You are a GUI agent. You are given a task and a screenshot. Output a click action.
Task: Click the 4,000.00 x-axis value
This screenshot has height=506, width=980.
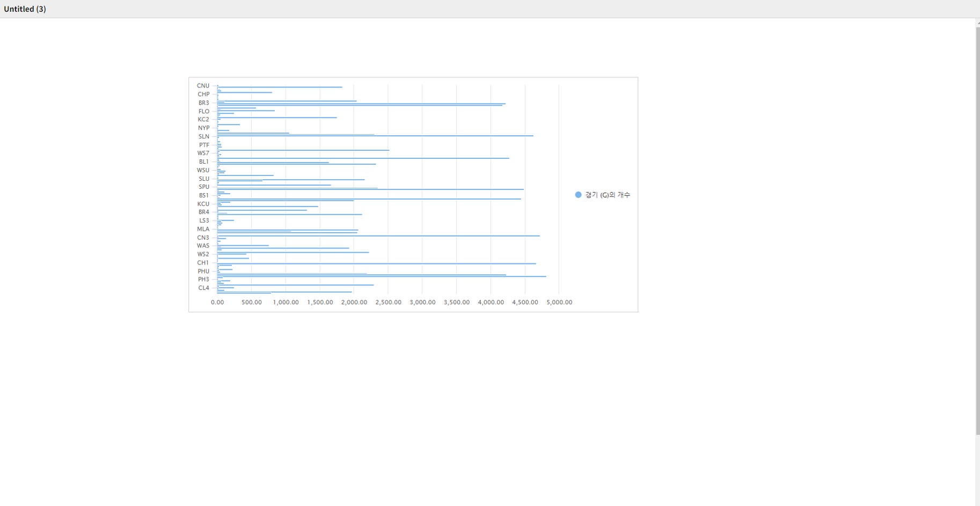click(491, 303)
